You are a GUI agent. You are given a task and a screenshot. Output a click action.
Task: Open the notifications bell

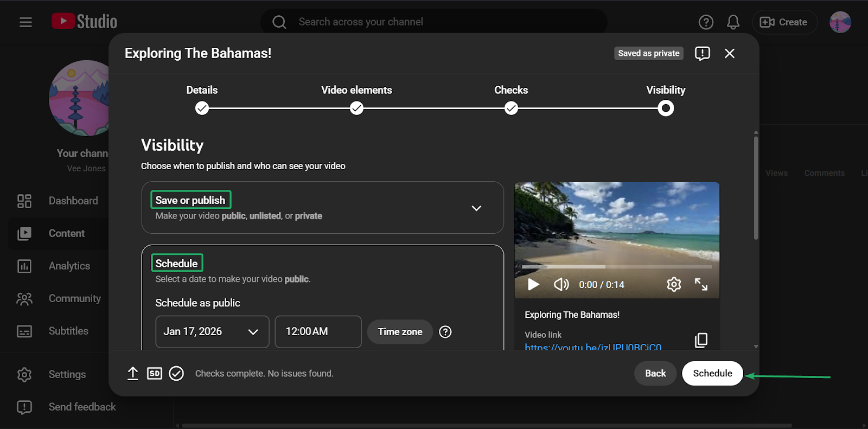pos(733,22)
